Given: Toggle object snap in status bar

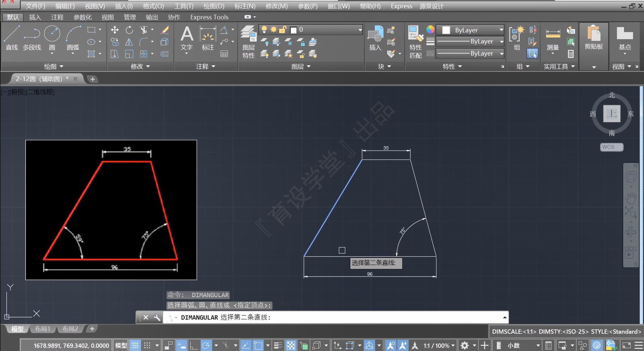Looking at the screenshot, I should (258, 345).
